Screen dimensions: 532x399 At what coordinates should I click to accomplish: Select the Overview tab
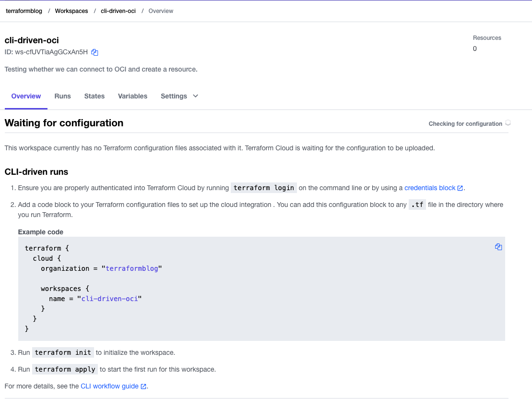(26, 96)
